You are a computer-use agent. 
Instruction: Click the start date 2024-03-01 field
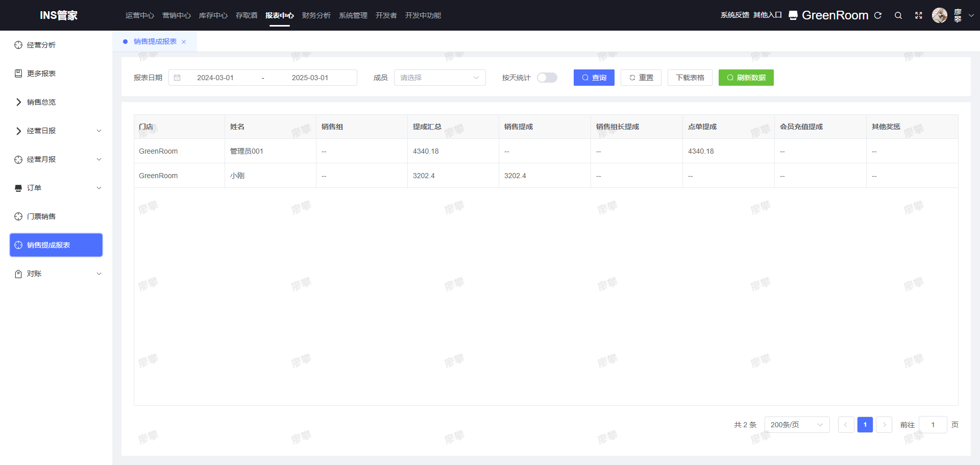tap(215, 78)
